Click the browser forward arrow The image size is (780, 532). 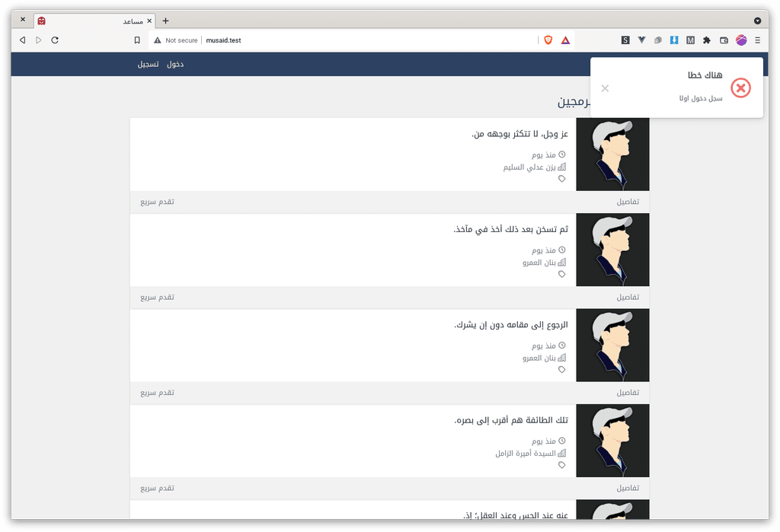click(38, 40)
